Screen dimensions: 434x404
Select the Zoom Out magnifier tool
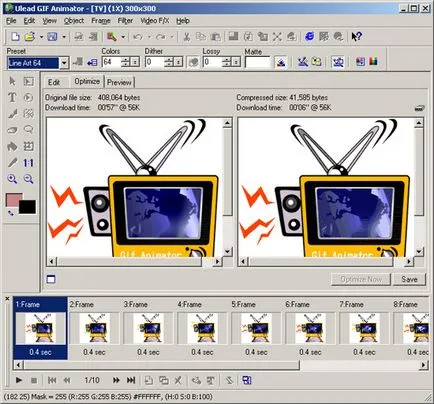pyautogui.click(x=28, y=179)
